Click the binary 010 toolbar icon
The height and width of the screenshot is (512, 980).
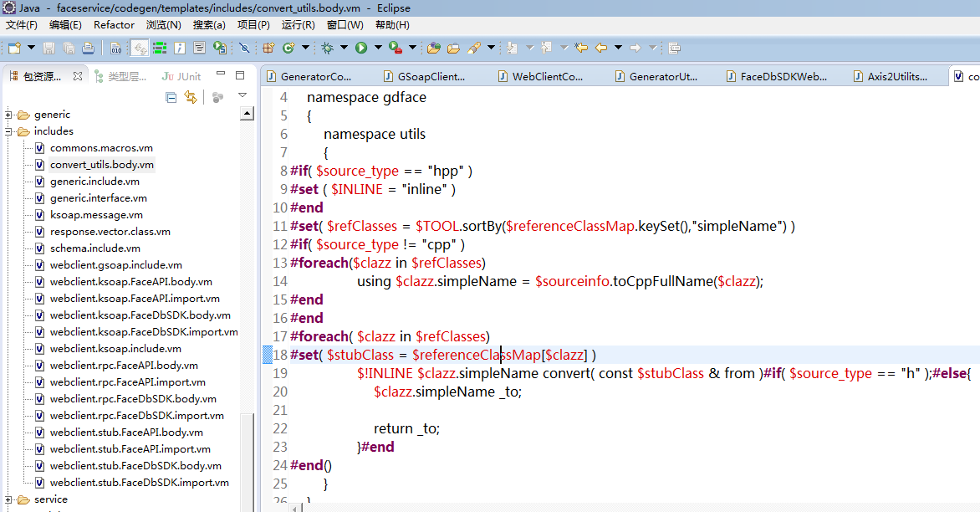(x=115, y=49)
